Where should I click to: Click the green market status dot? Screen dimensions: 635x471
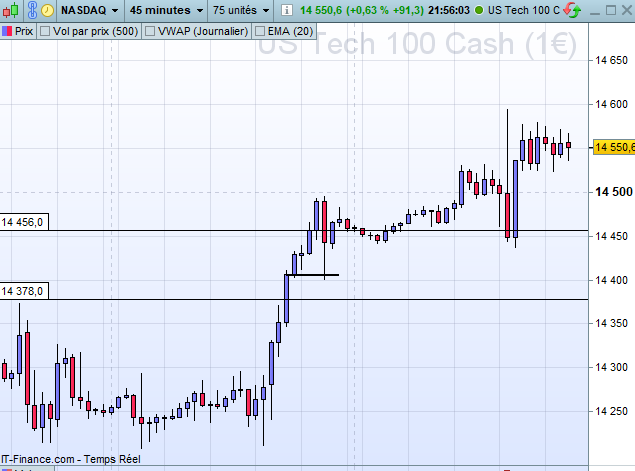click(479, 10)
